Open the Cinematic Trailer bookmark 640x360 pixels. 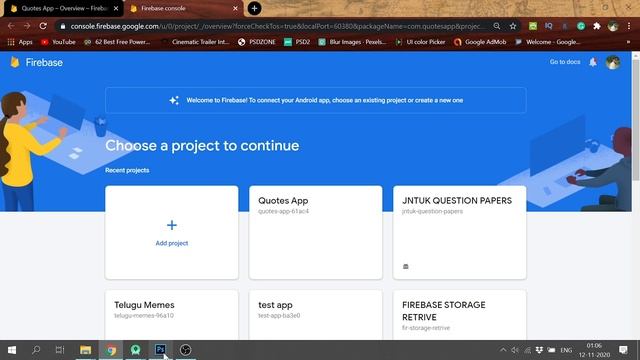(195, 42)
